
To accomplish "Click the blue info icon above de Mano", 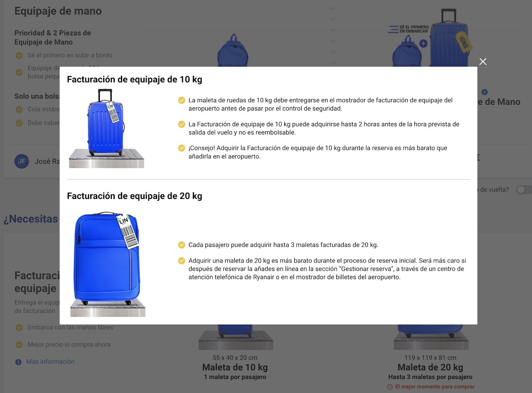I will click(x=485, y=92).
